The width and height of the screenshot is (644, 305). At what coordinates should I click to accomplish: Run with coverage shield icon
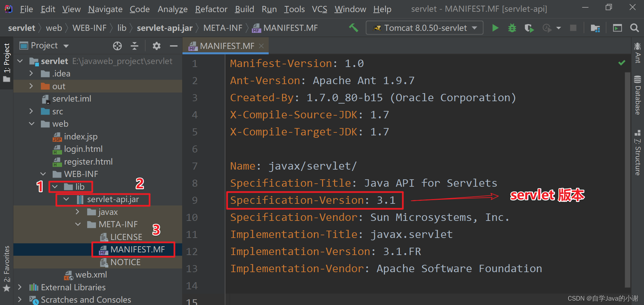tap(529, 28)
